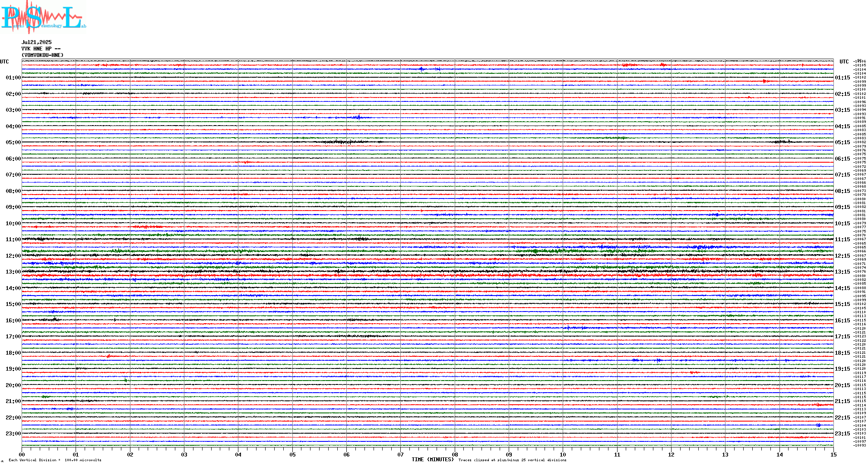Choose minute tick 09 on axis

[x=509, y=454]
